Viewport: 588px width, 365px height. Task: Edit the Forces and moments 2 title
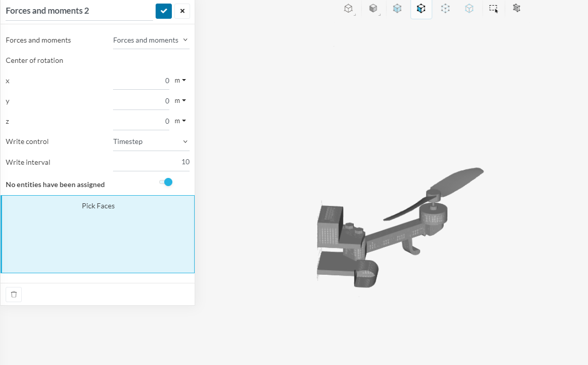click(x=79, y=11)
